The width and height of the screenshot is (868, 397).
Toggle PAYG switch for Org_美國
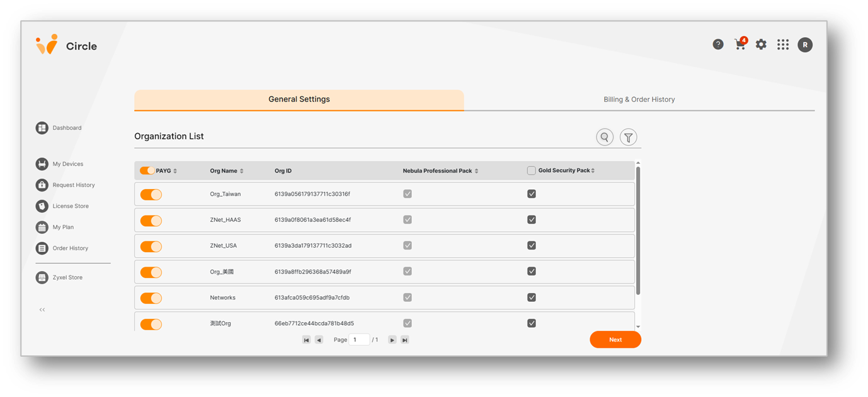[151, 272]
